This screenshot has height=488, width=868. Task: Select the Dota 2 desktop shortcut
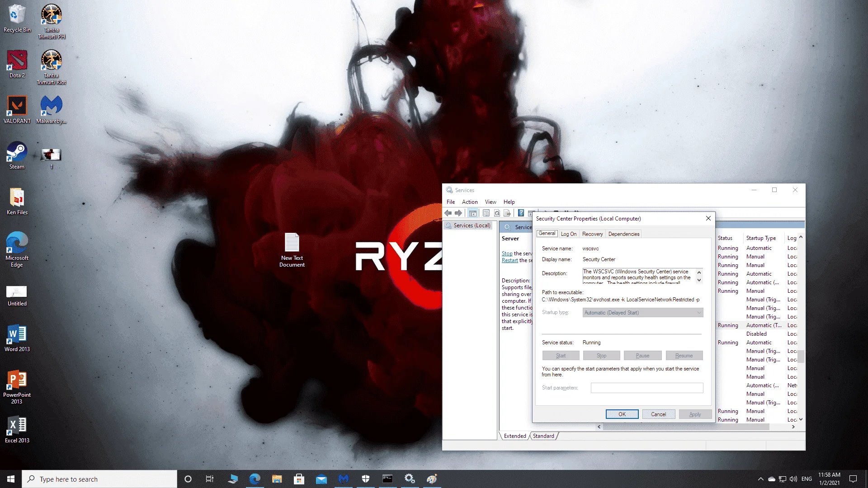[x=17, y=64]
